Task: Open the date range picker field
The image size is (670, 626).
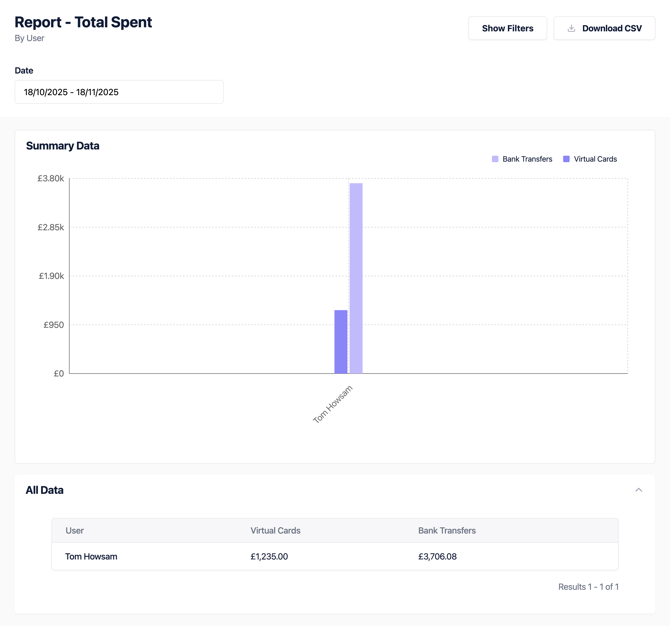Action: (119, 92)
